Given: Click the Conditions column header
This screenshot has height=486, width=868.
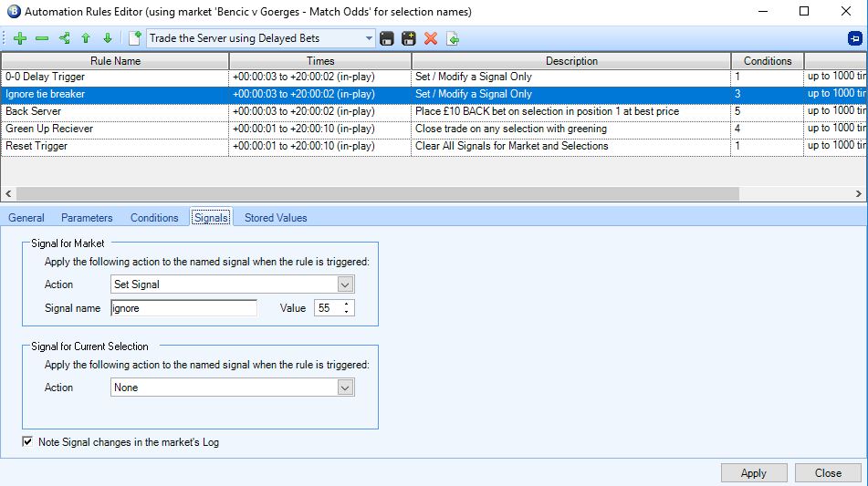Looking at the screenshot, I should click(768, 61).
